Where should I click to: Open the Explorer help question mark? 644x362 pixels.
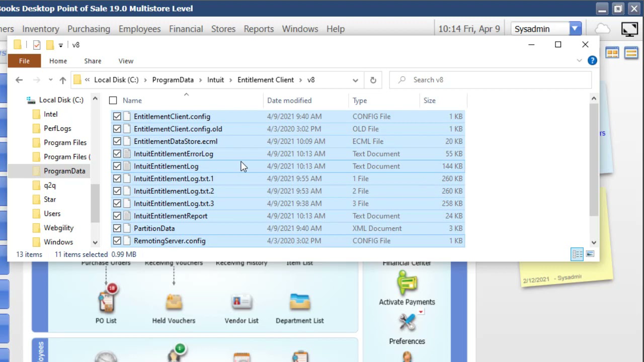(x=592, y=61)
